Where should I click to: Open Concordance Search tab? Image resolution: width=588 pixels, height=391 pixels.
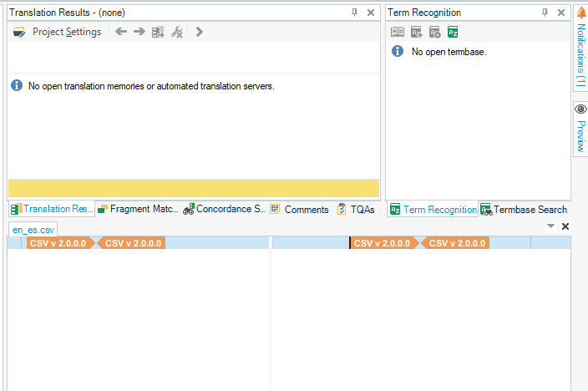click(x=224, y=209)
